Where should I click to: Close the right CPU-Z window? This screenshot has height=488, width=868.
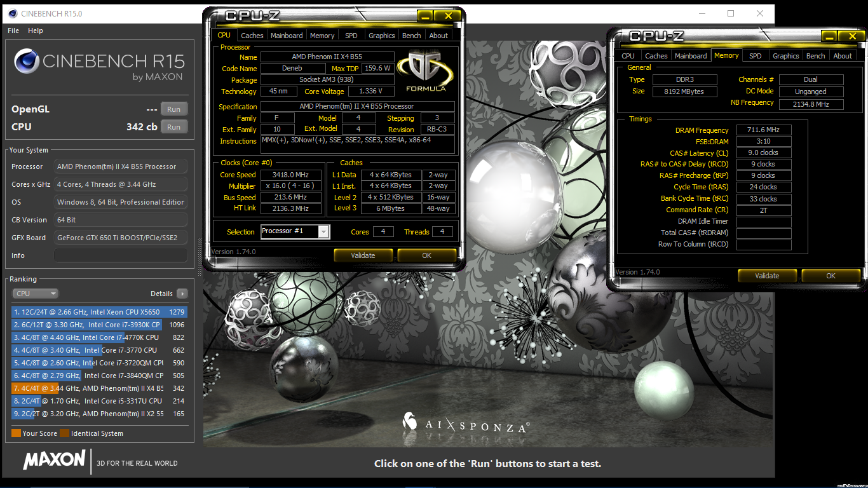tap(852, 36)
